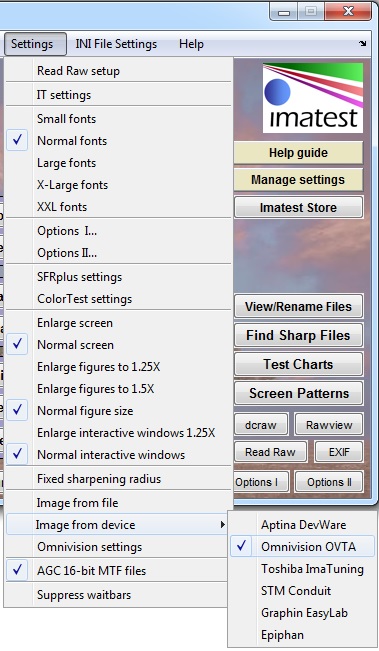Choose XXL fonts
This screenshot has width=379, height=651.
click(118, 207)
